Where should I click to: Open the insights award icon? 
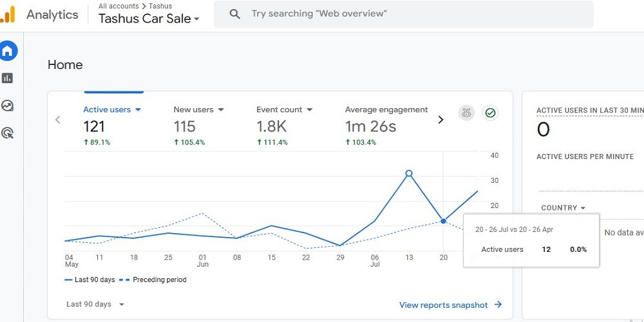pos(466,113)
